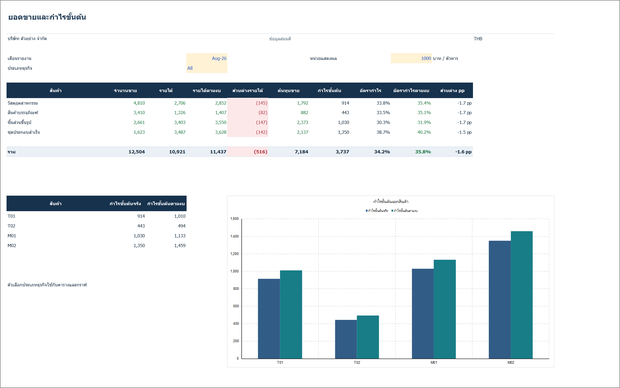Viewport: 620px width, 388px height.
Task: Select the target margin cell showing 40.2%
Action: click(x=411, y=132)
